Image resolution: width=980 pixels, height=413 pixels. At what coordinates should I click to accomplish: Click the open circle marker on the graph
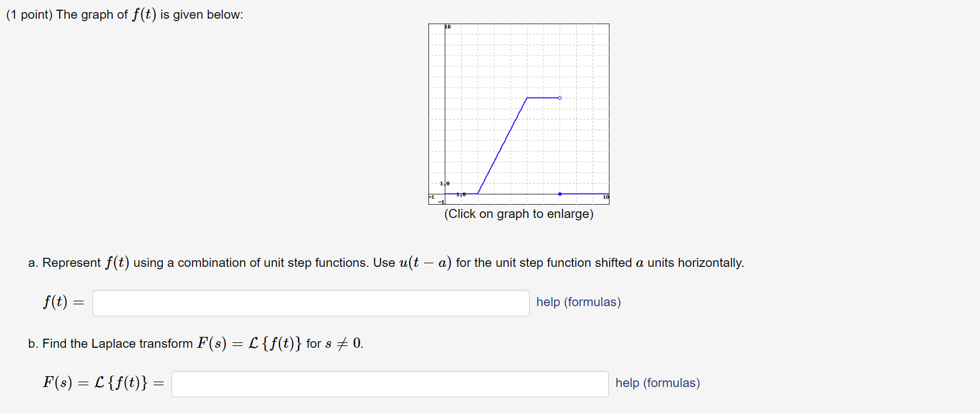click(x=559, y=97)
